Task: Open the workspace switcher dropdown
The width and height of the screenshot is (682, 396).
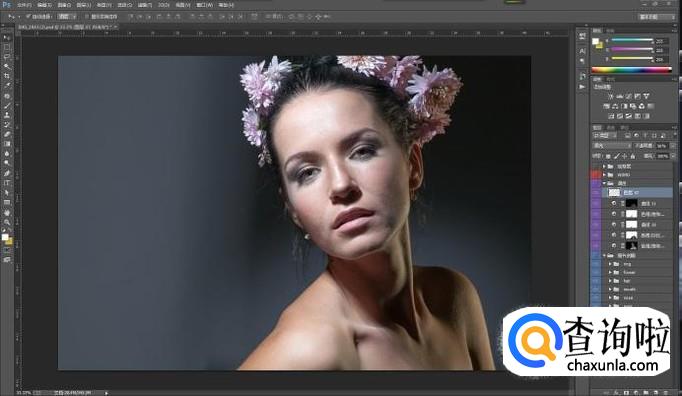Action: tap(656, 17)
